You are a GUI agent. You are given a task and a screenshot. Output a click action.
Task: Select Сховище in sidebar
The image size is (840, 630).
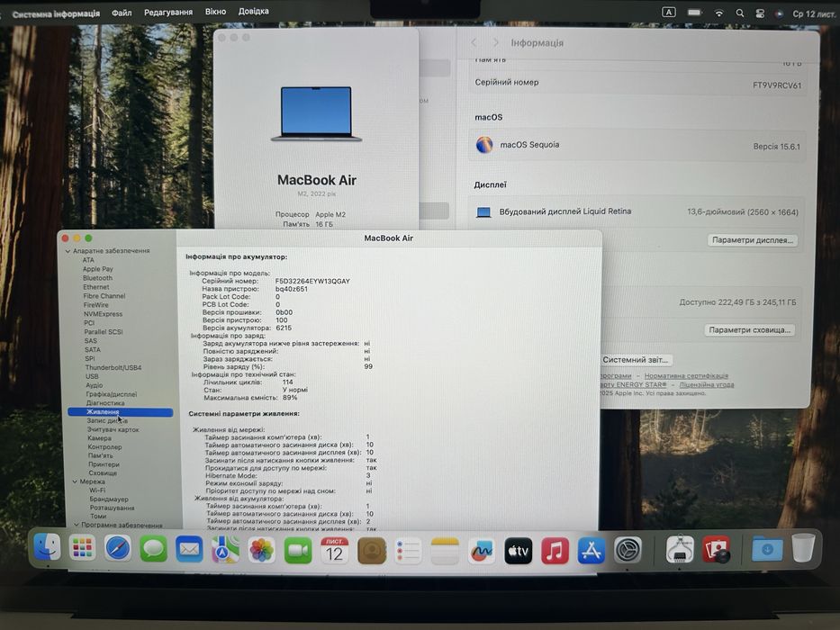(x=103, y=473)
